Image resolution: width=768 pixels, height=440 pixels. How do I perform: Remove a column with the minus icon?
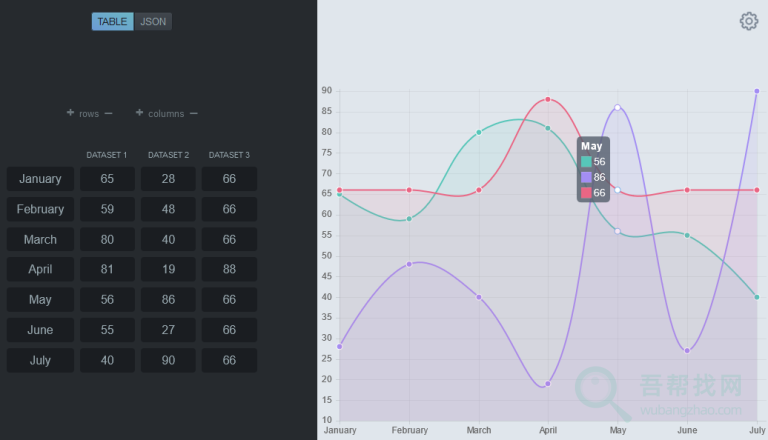[x=193, y=113]
